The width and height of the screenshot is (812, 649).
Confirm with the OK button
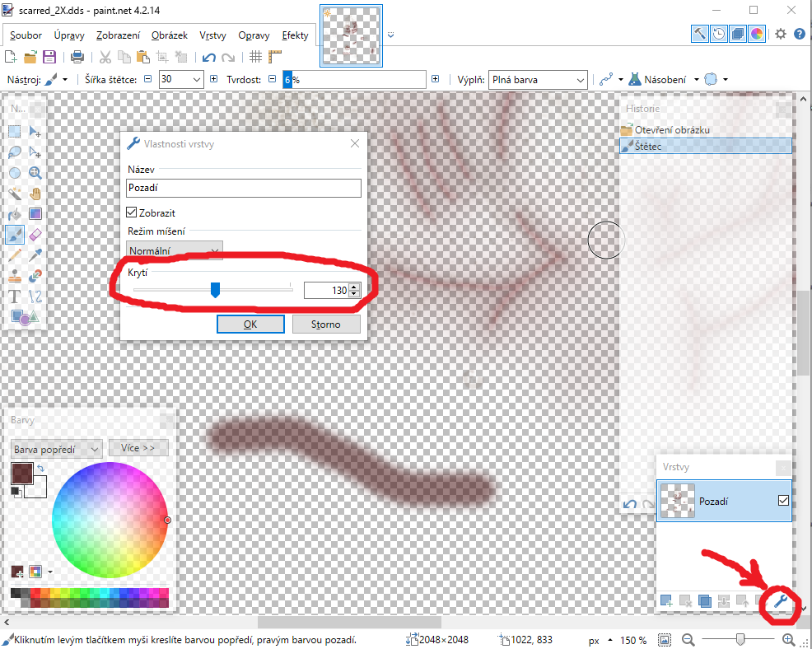pyautogui.click(x=250, y=324)
